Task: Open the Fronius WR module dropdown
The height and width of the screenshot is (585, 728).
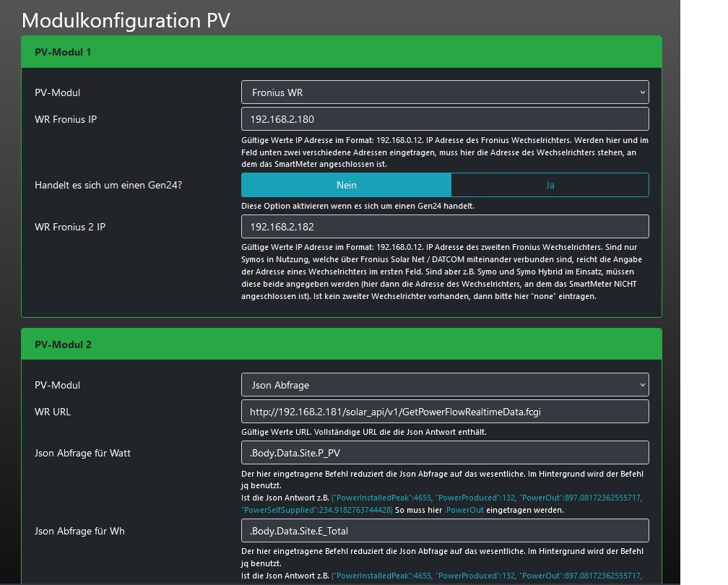Action: click(x=444, y=92)
